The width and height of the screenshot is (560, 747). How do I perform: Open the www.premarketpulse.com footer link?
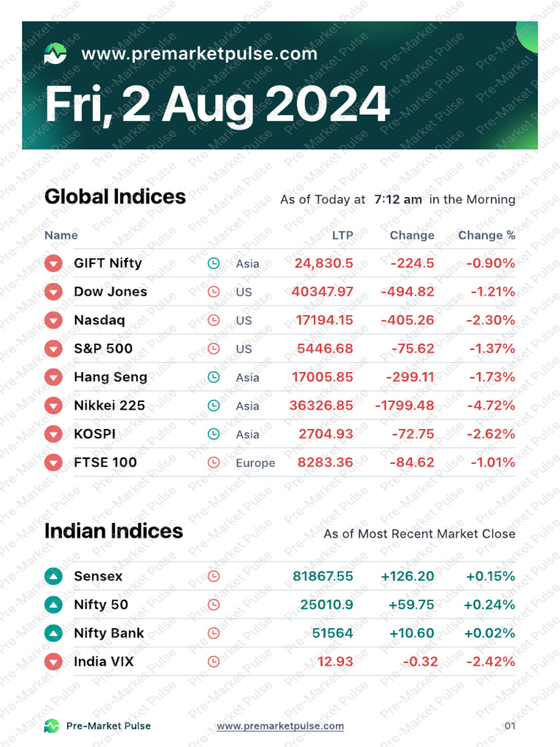280,726
